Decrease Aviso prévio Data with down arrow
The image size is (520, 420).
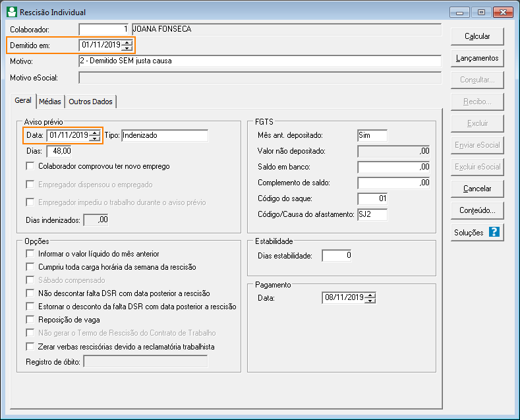tap(95, 138)
